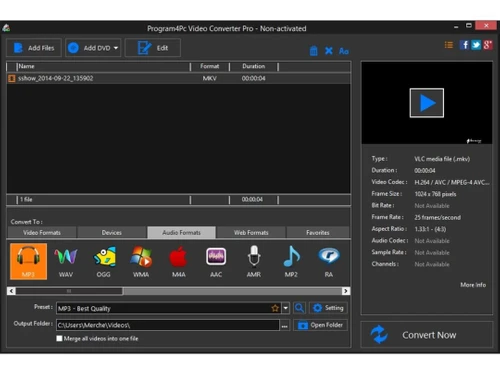This screenshot has width=500, height=375.
Task: Expand the Add DVD dropdown arrow
Action: [x=116, y=48]
